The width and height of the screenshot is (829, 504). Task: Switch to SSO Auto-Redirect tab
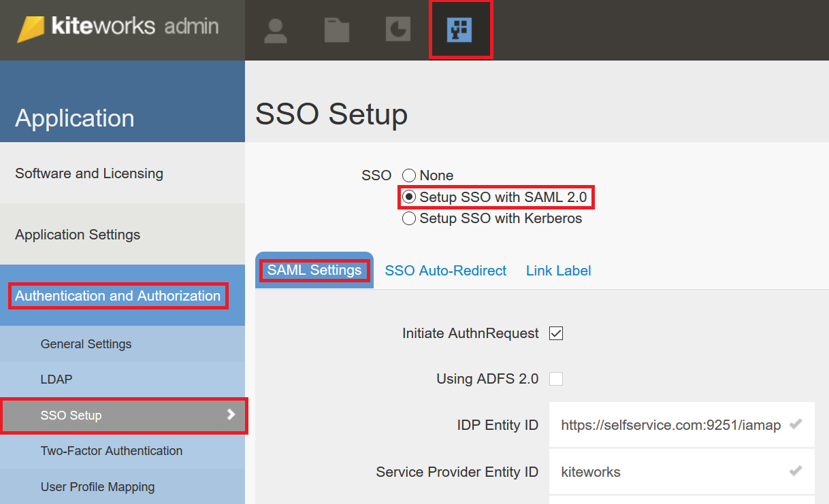(x=446, y=271)
